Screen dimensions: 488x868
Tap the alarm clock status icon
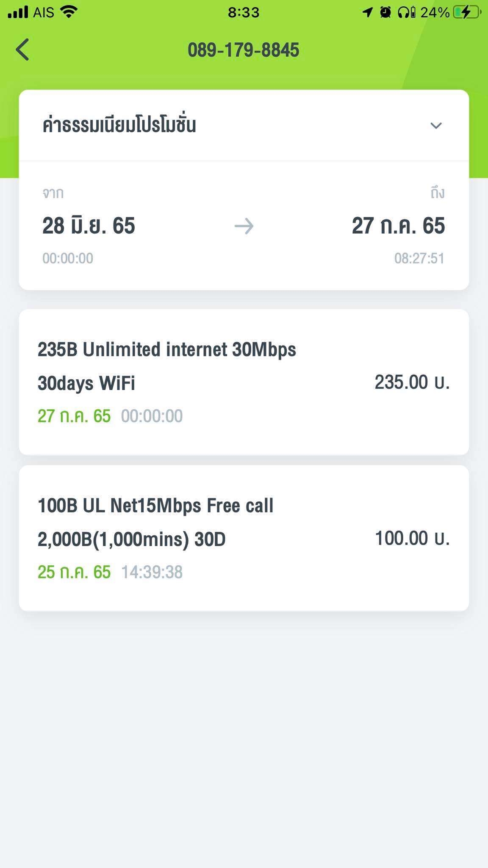pos(385,12)
